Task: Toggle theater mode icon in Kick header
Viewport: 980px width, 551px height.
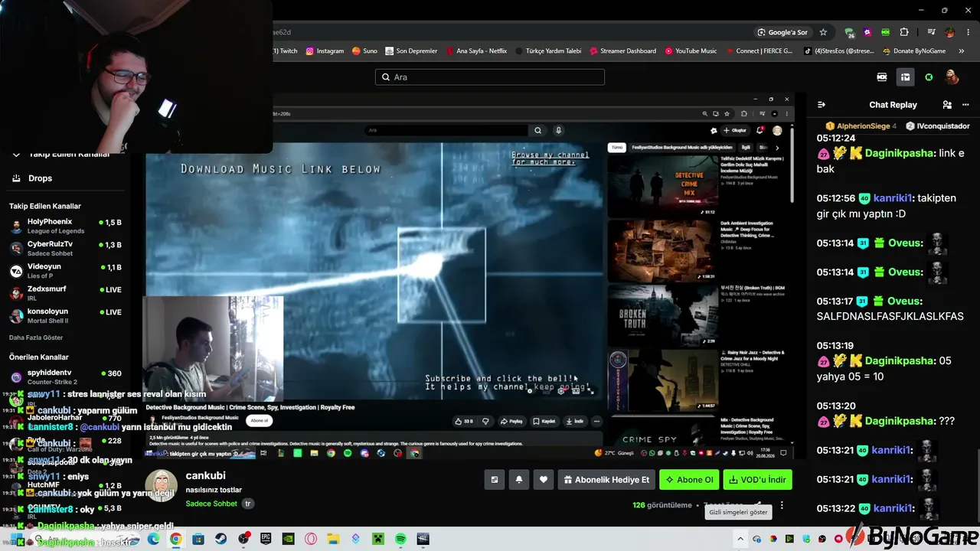Action: [x=905, y=77]
